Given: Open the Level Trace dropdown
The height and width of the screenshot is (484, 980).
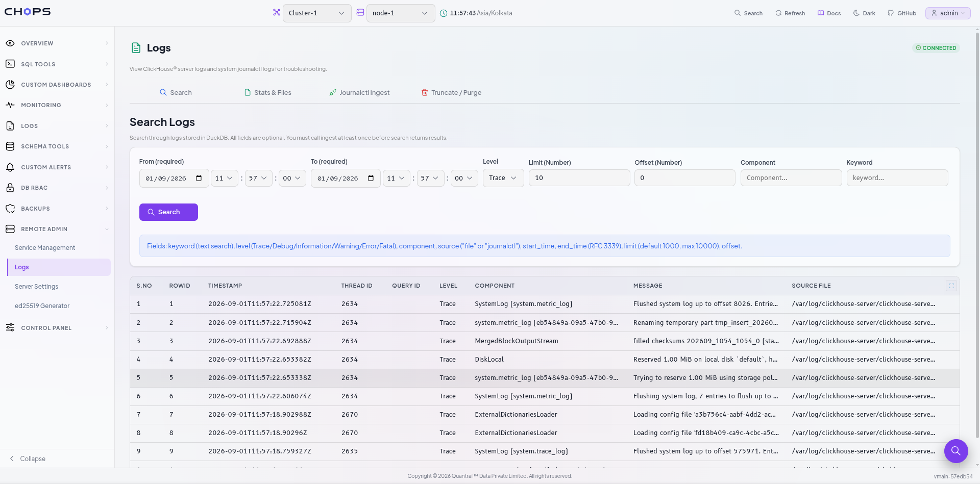Looking at the screenshot, I should click(x=503, y=178).
